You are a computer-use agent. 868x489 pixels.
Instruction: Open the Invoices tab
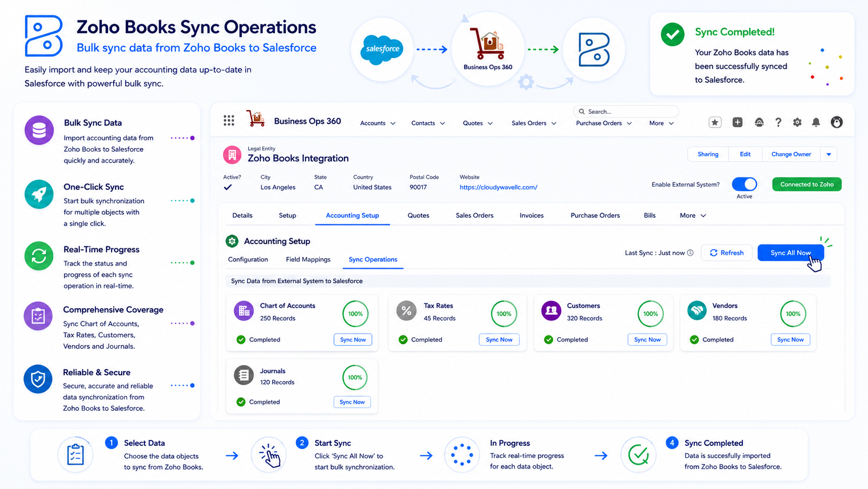532,216
